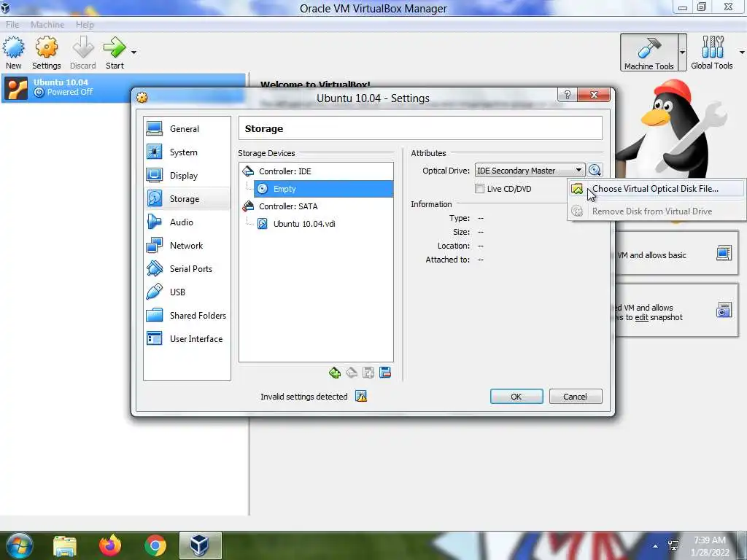This screenshot has height=560, width=747.
Task: Click the Discard toolbar icon
Action: (83, 52)
